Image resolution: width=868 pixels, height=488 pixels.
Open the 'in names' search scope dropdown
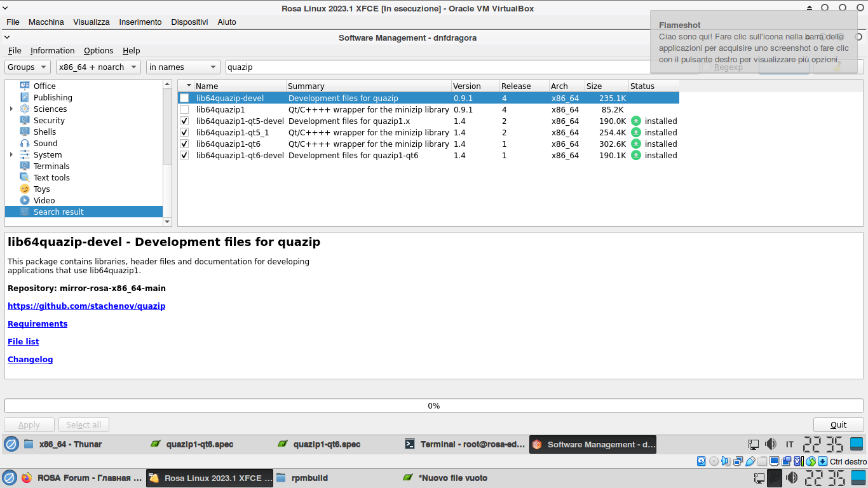[183, 67]
